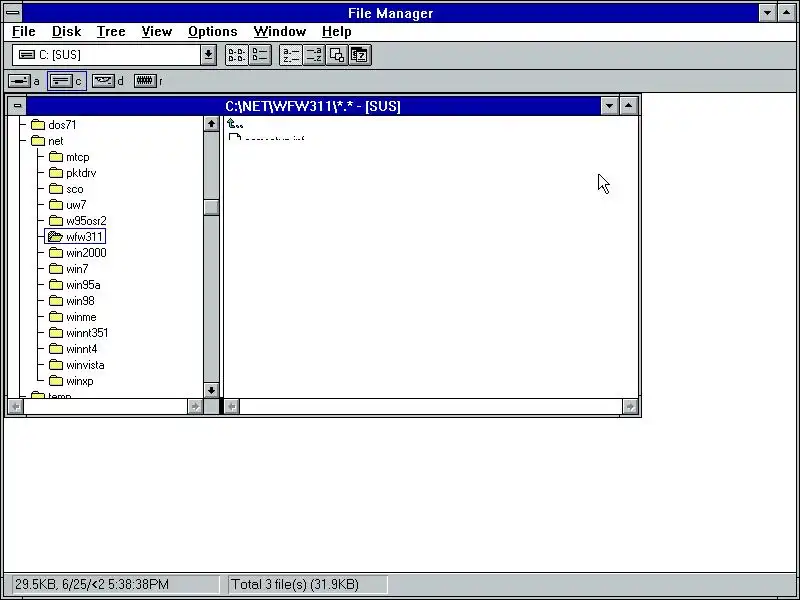Select the net parent folder
Viewport: 800px width, 600px height.
47,141
